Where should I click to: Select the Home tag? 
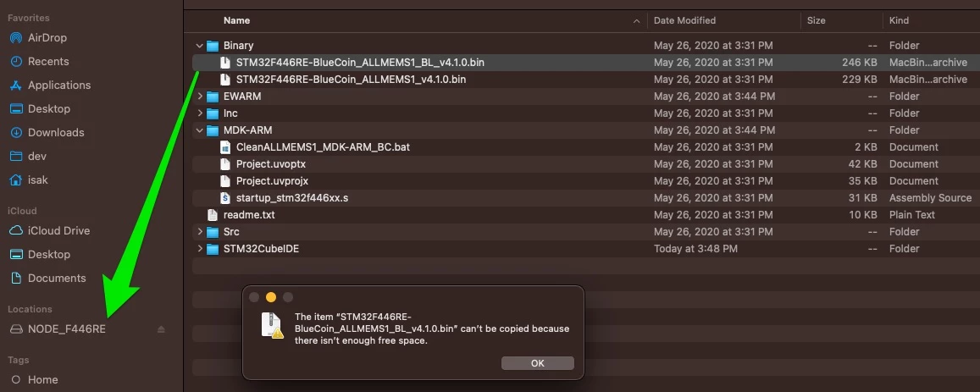tap(42, 379)
